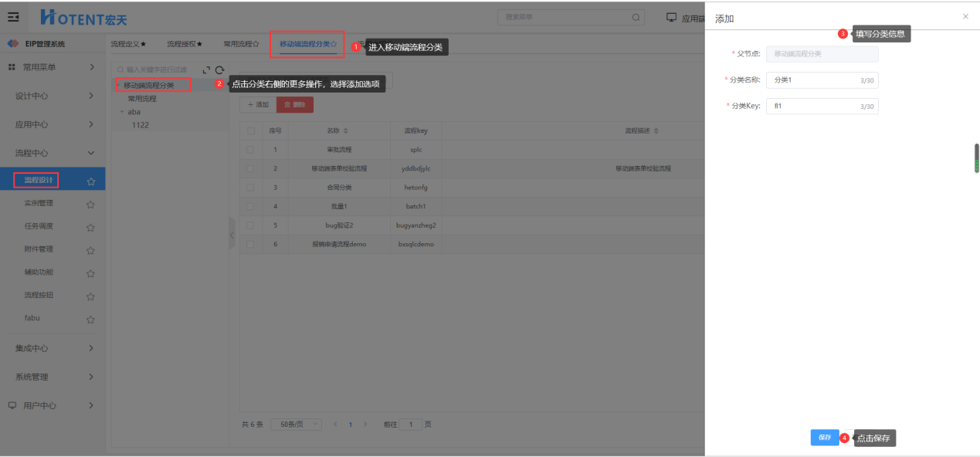Check the row for 移动端表单校验流程
This screenshot has height=457, width=980.
(250, 168)
